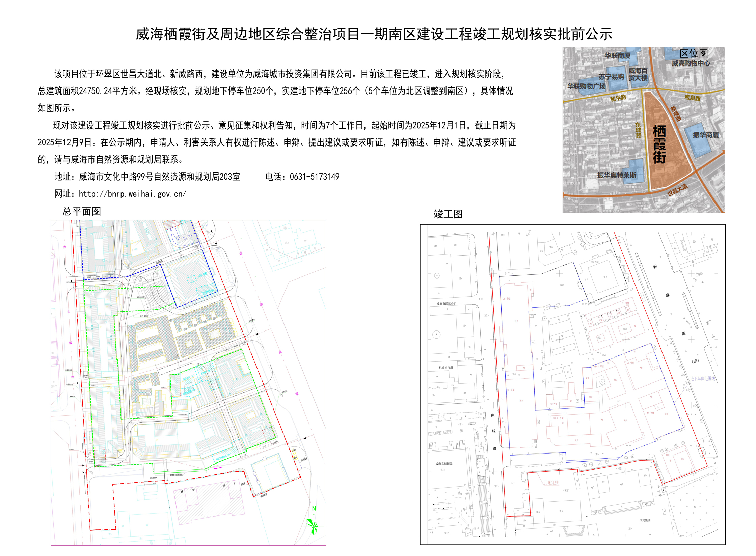
Task: Click the 振华商厦 blue building label
Action: pyautogui.click(x=705, y=135)
